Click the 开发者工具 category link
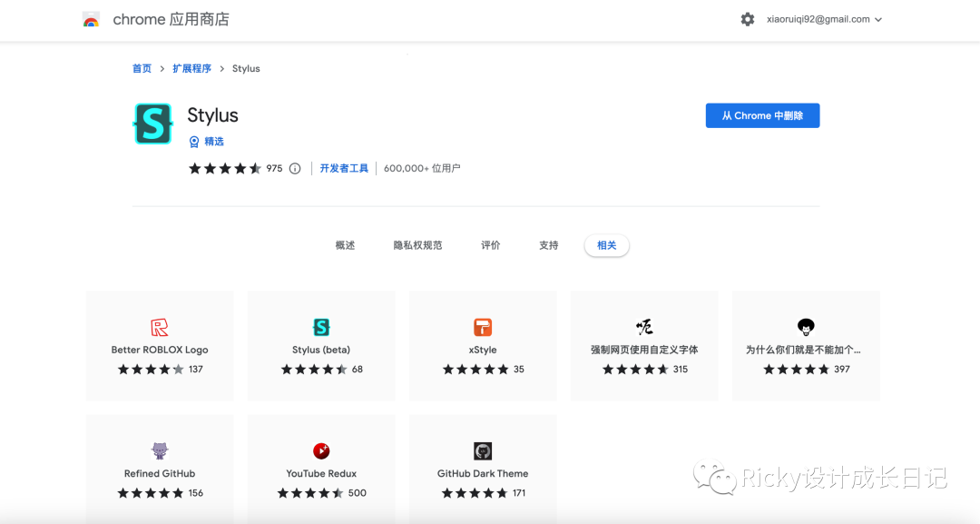This screenshot has width=980, height=524. pyautogui.click(x=344, y=168)
